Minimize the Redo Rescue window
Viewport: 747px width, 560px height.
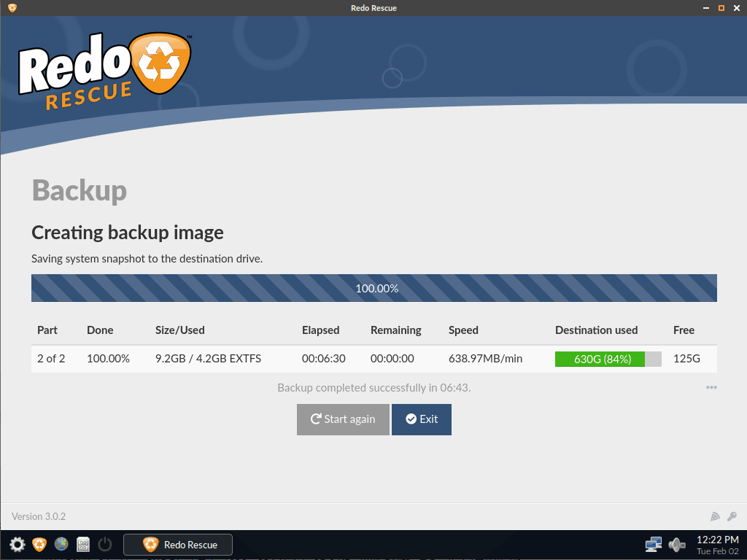click(706, 8)
